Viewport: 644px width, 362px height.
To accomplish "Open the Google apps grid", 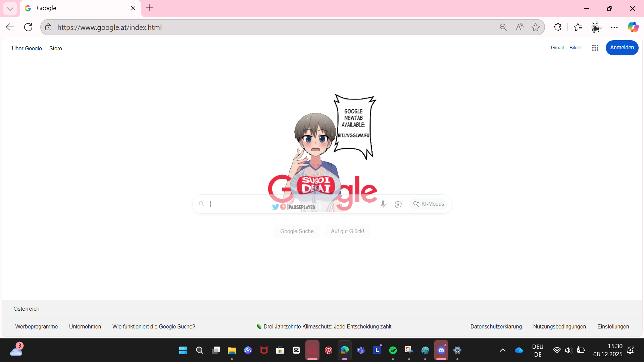I will point(595,48).
